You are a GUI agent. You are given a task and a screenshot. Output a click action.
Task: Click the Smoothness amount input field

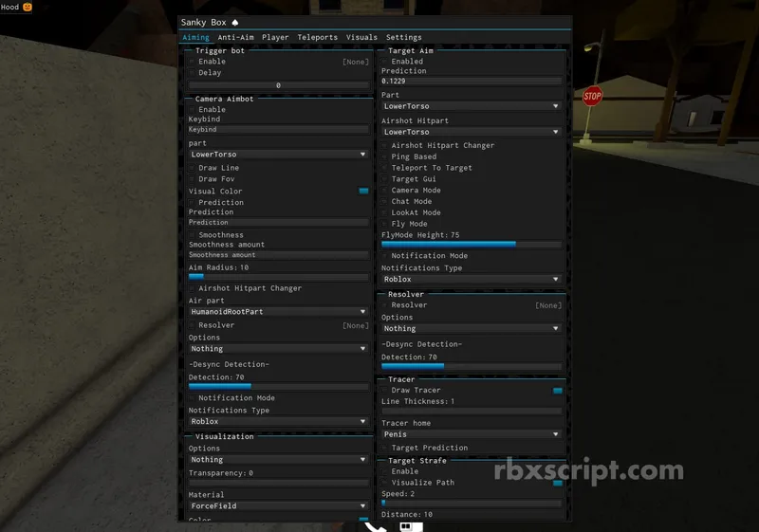pos(278,255)
